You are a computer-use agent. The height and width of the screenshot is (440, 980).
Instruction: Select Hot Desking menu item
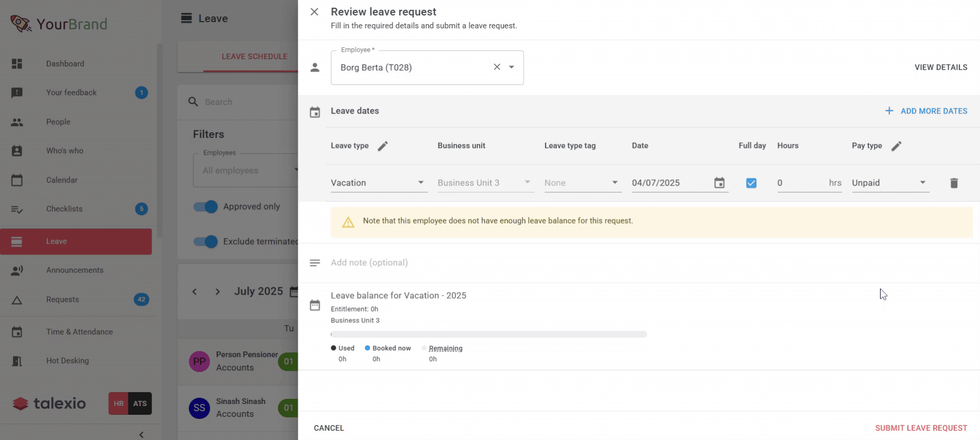(76, 361)
